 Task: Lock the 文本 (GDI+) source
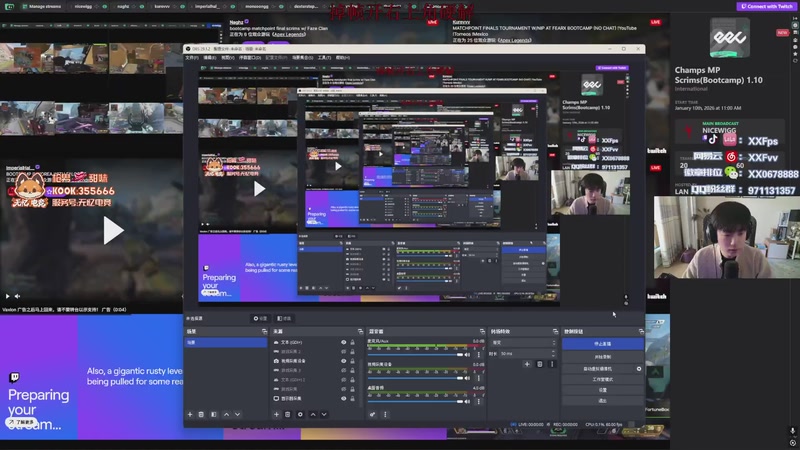pos(352,342)
